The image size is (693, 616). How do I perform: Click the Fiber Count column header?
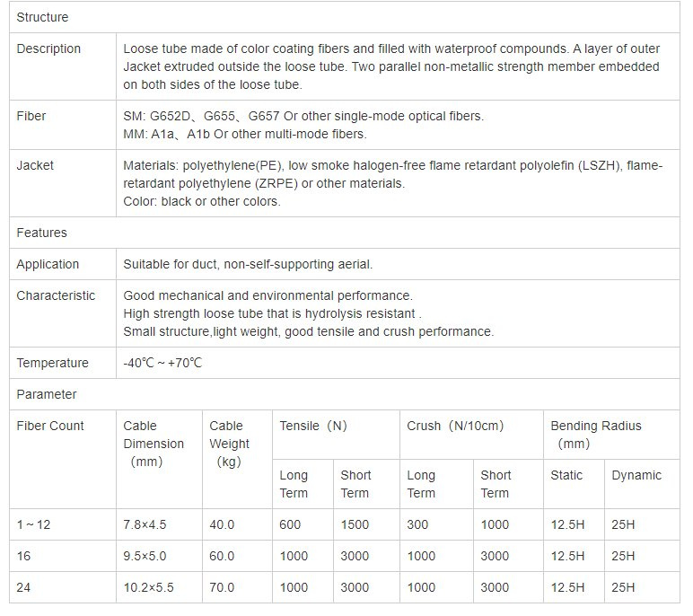coord(50,426)
